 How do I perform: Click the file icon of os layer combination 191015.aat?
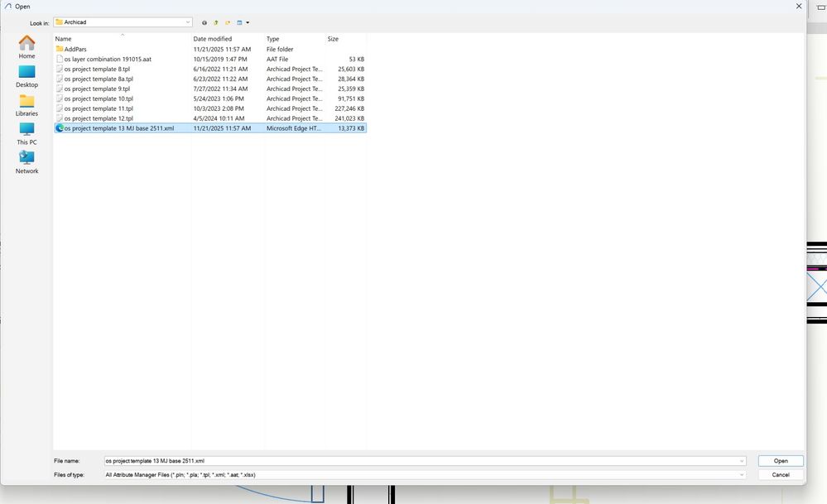coord(60,59)
